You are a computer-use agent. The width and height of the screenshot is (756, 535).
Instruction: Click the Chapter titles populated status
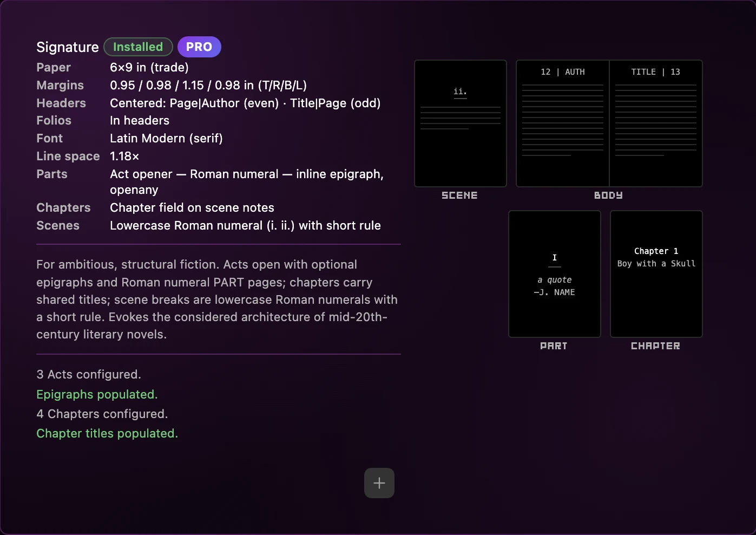point(107,434)
